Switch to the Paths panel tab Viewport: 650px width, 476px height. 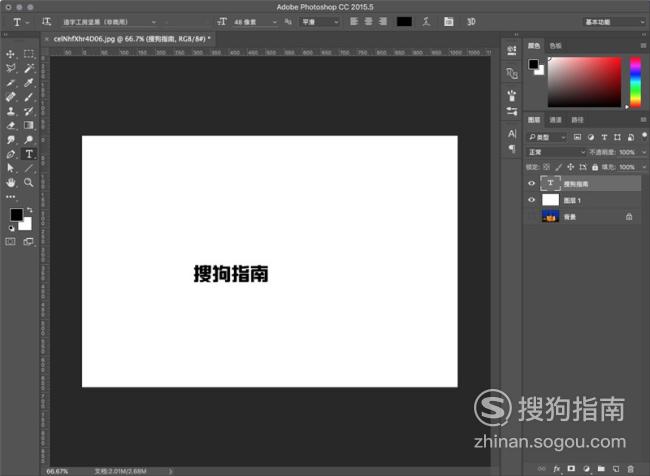point(577,120)
